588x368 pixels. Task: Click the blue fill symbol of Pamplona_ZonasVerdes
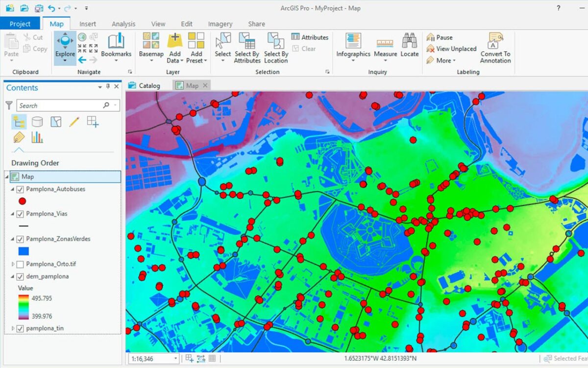coord(23,251)
